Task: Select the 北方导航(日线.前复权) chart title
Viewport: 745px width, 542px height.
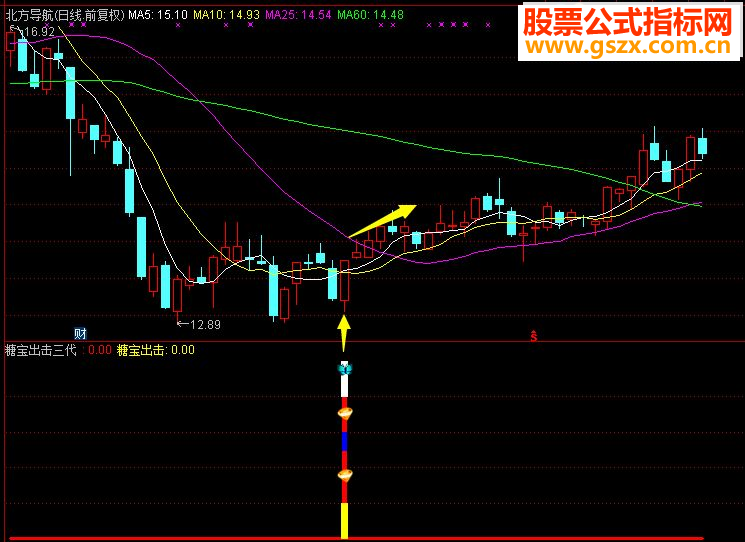Action: point(65,15)
